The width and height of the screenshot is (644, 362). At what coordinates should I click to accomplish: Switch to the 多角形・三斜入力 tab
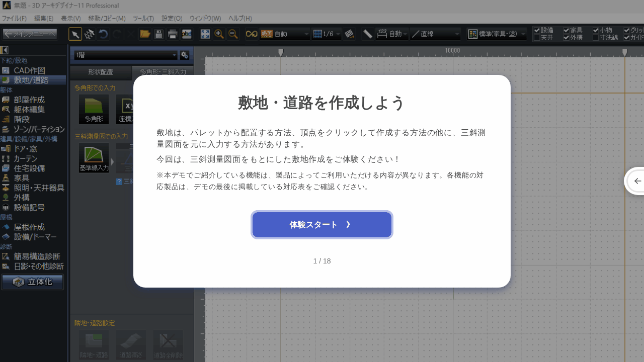pos(163,72)
